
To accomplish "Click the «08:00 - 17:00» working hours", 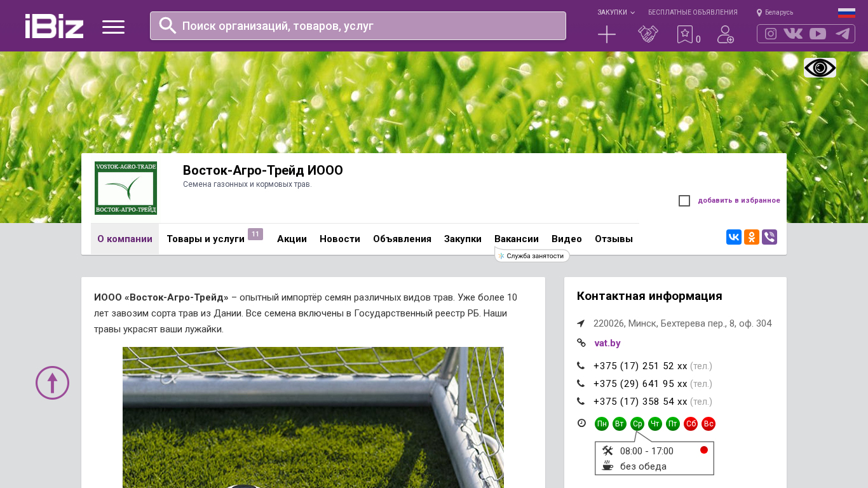I will coord(647,451).
